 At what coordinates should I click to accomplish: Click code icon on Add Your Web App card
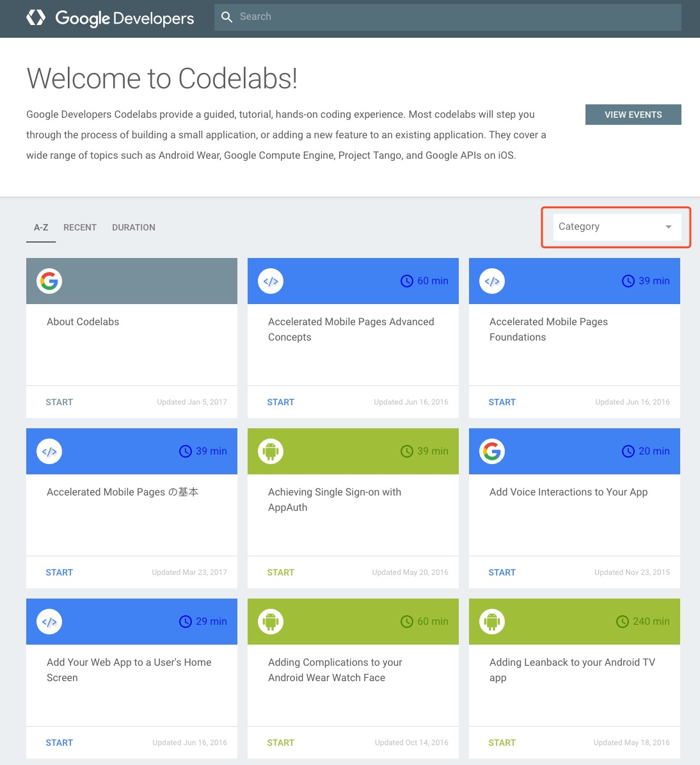click(49, 622)
